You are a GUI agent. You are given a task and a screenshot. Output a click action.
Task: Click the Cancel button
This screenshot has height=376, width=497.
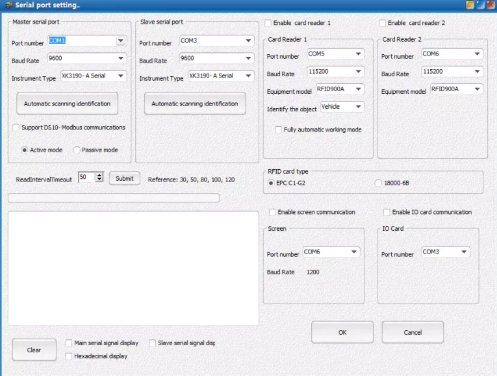413,332
